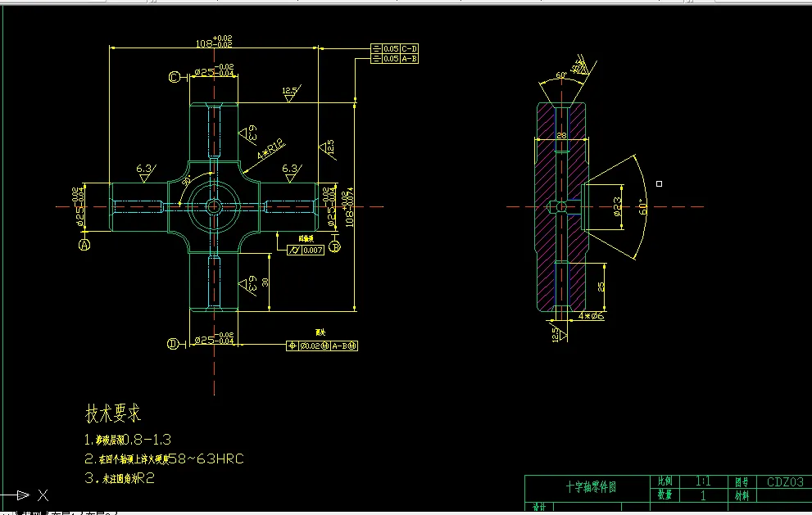Click the 12.5 roughness below the section view

(559, 332)
